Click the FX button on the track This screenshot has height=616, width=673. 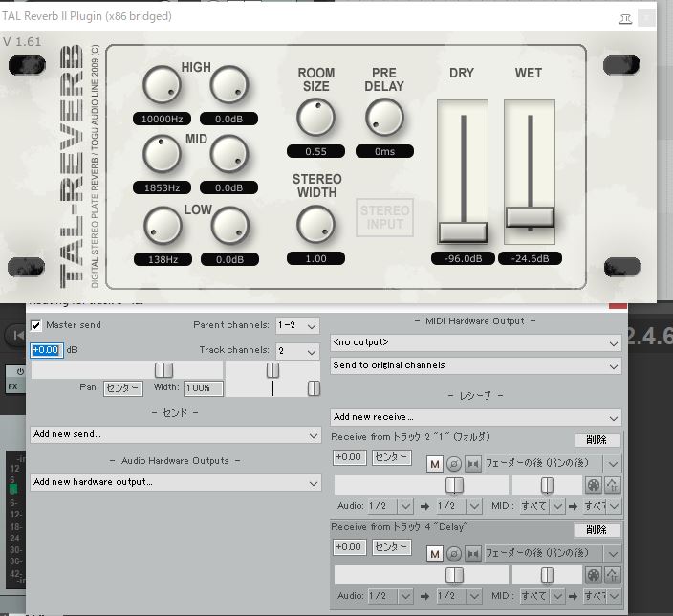pos(13,386)
